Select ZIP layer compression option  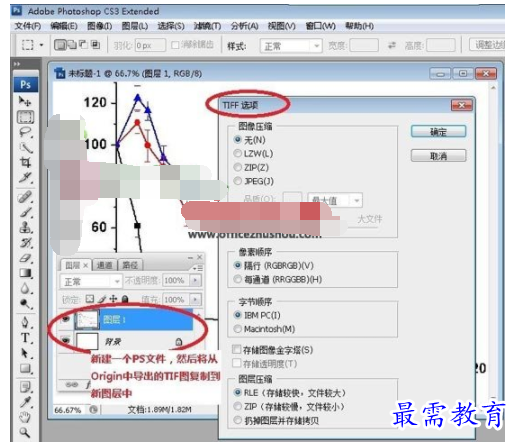237,407
